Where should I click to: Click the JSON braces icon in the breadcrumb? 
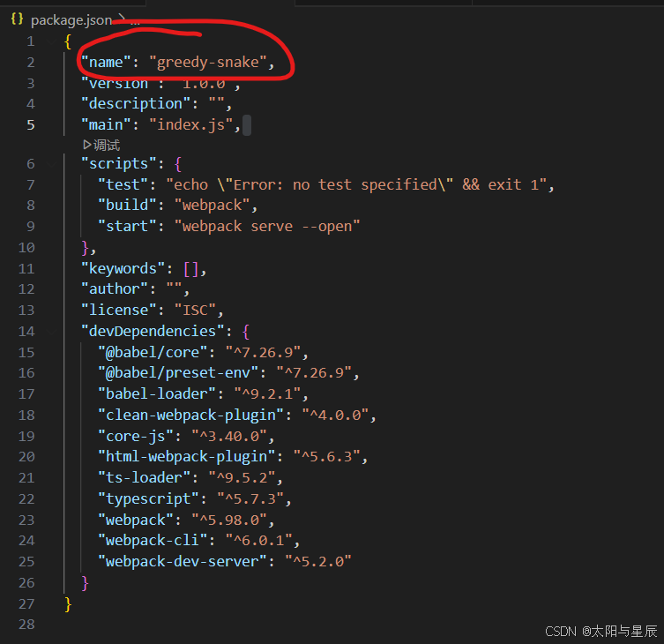[17, 19]
